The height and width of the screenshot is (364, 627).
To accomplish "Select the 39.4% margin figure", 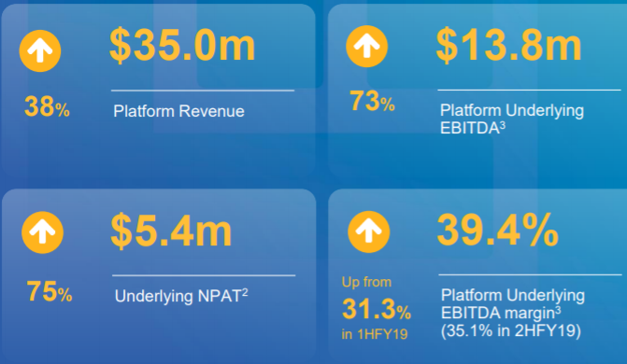I will pyautogui.click(x=497, y=231).
